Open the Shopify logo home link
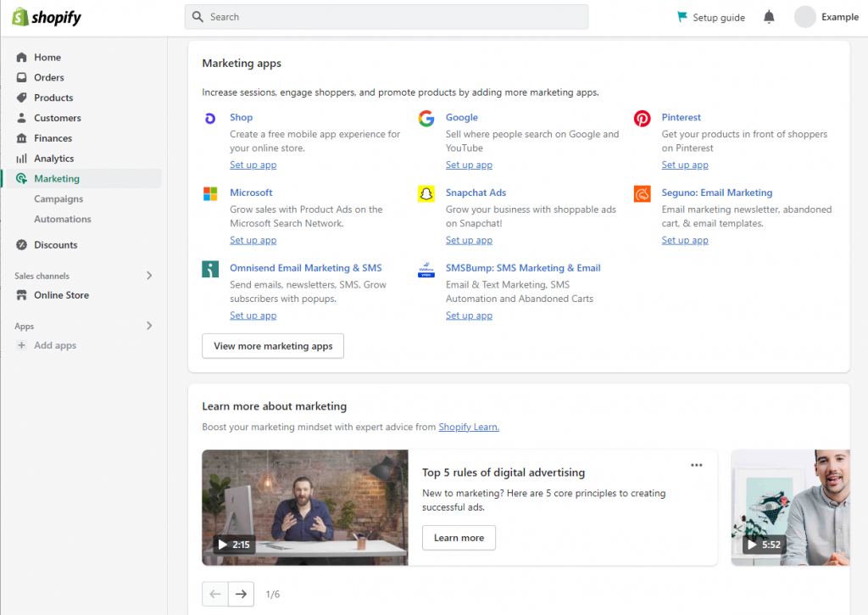The image size is (868, 615). click(x=47, y=17)
